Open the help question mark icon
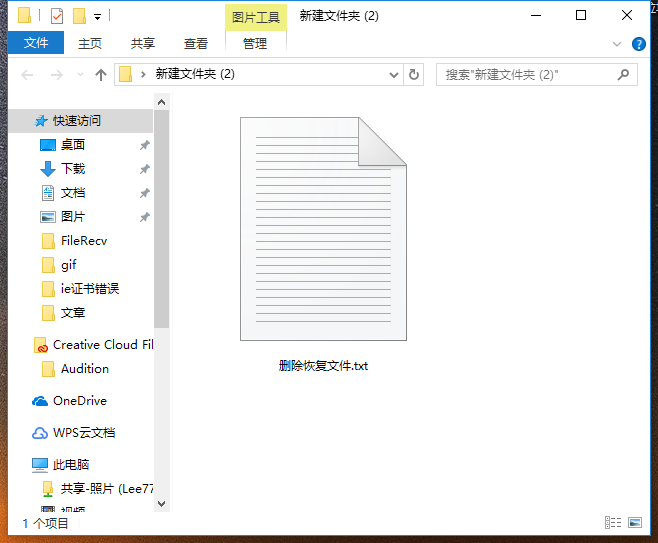Image resolution: width=658 pixels, height=543 pixels. tap(639, 44)
